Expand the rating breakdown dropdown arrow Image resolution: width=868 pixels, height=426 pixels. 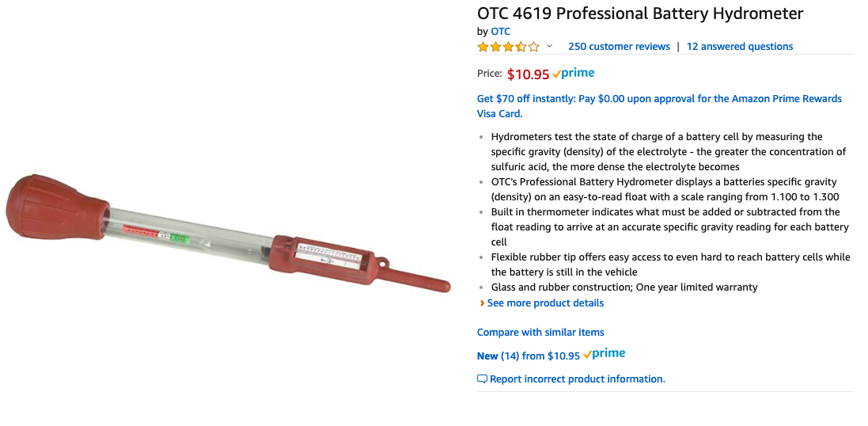pos(550,47)
